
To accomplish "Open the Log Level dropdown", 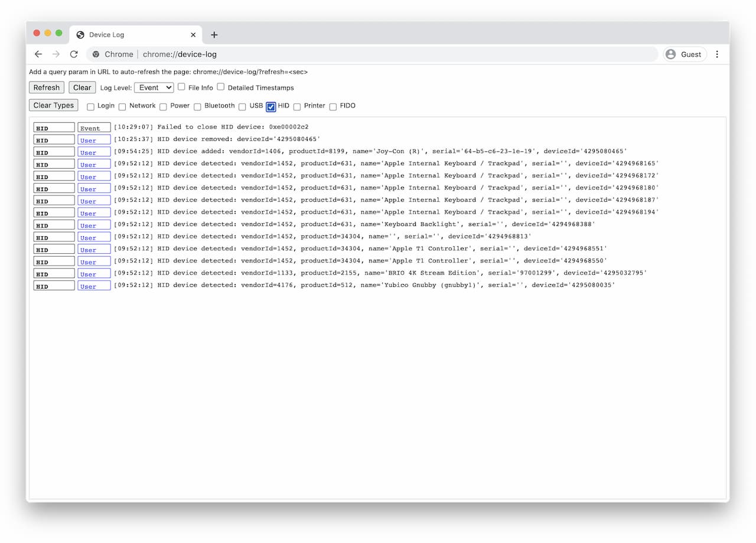I will point(153,87).
